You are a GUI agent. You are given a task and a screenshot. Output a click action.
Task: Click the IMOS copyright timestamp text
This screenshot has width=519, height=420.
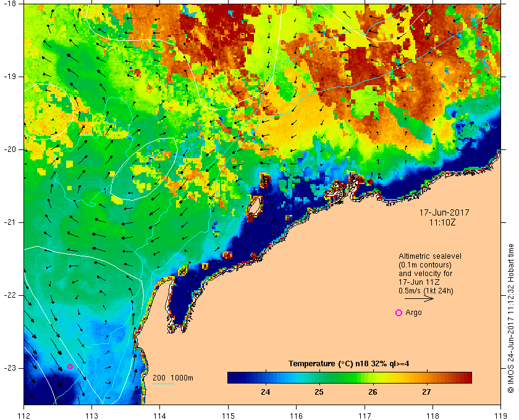511,318
